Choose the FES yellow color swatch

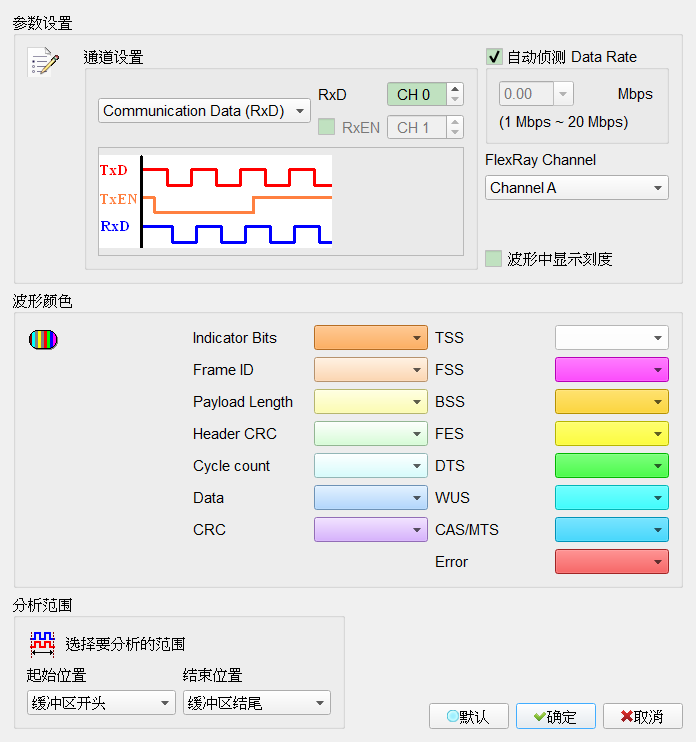pyautogui.click(x=612, y=433)
